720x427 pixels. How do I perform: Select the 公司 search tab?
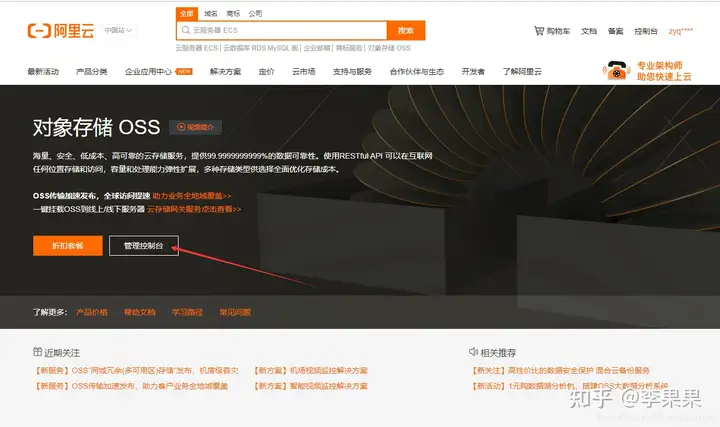click(x=255, y=14)
